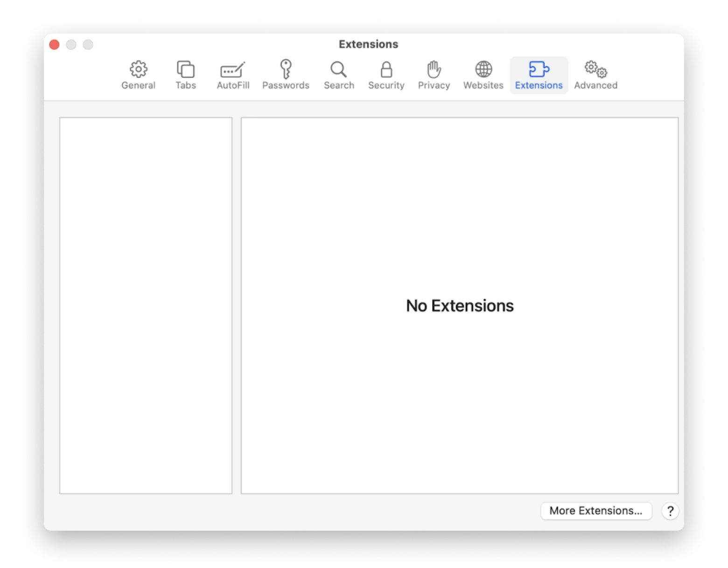Switch to the Tabs preferences pane
Viewport: 728px width, 568px height.
tap(186, 75)
